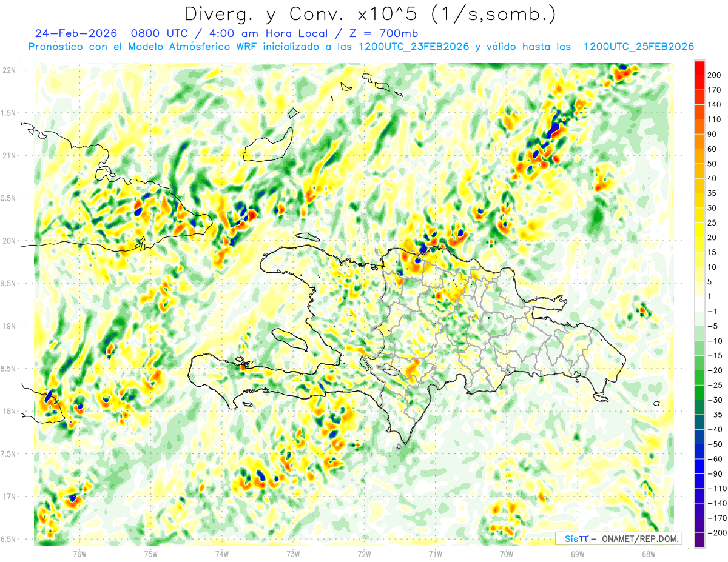728x562 pixels.
Task: Click the yellow legend swatch between 15 and 20
Action: click(x=699, y=245)
